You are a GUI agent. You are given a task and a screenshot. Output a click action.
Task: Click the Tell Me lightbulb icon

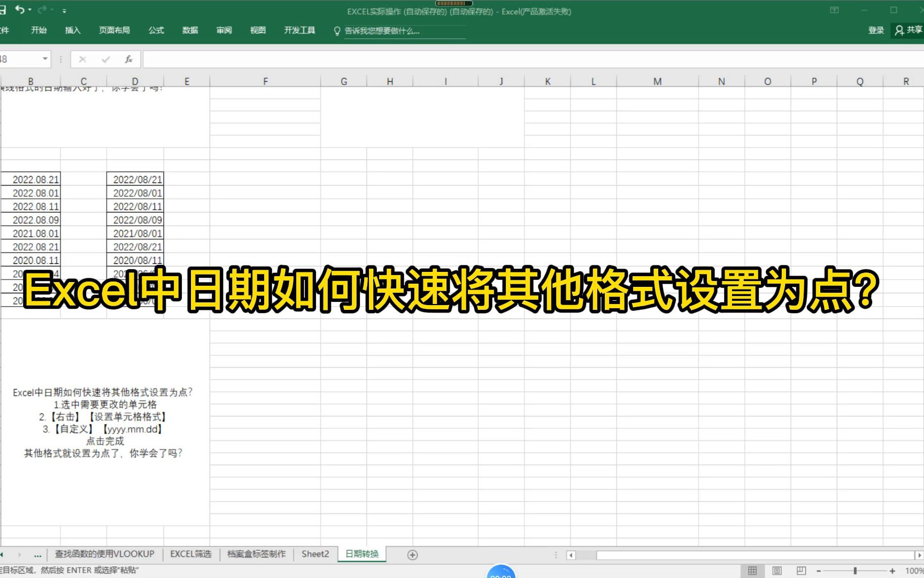336,31
